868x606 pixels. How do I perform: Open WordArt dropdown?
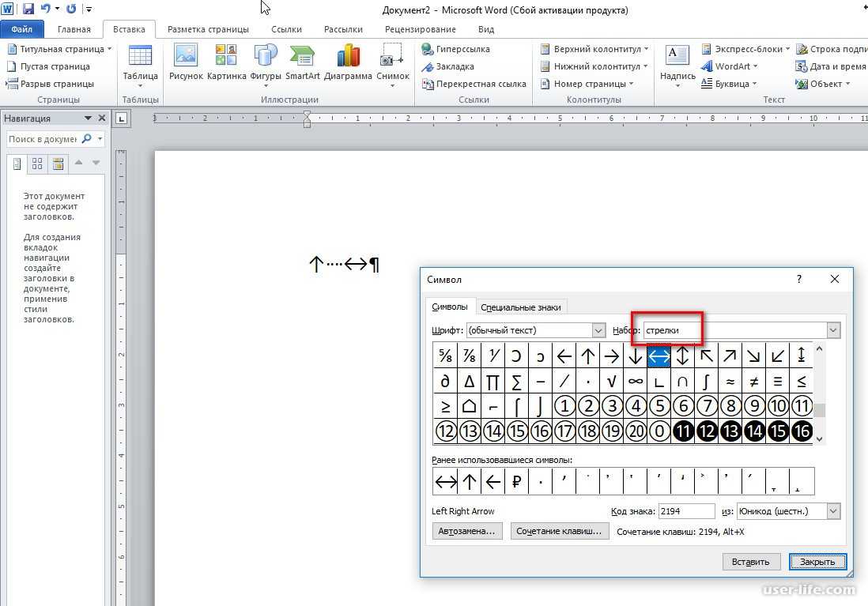point(730,66)
